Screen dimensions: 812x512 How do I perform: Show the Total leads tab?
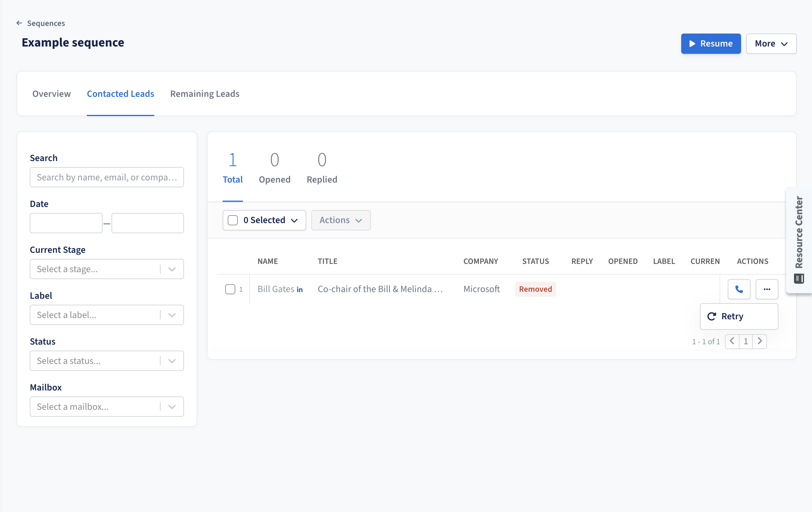coord(233,168)
